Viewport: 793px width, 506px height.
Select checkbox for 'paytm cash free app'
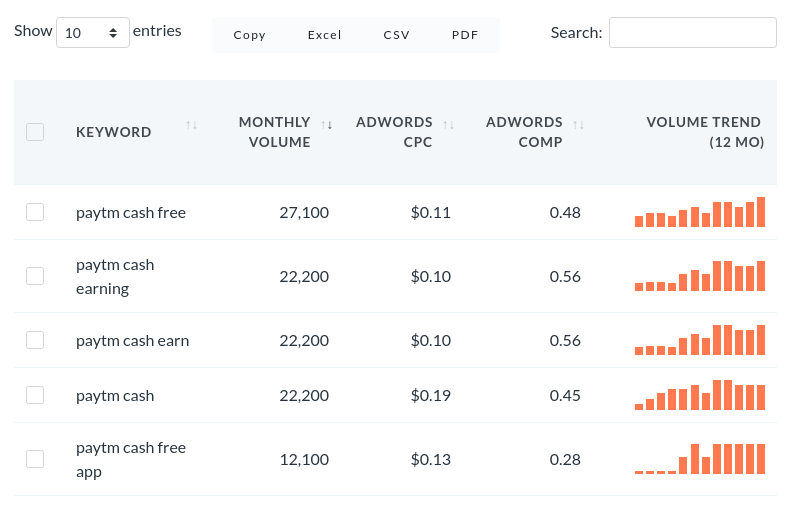click(35, 459)
